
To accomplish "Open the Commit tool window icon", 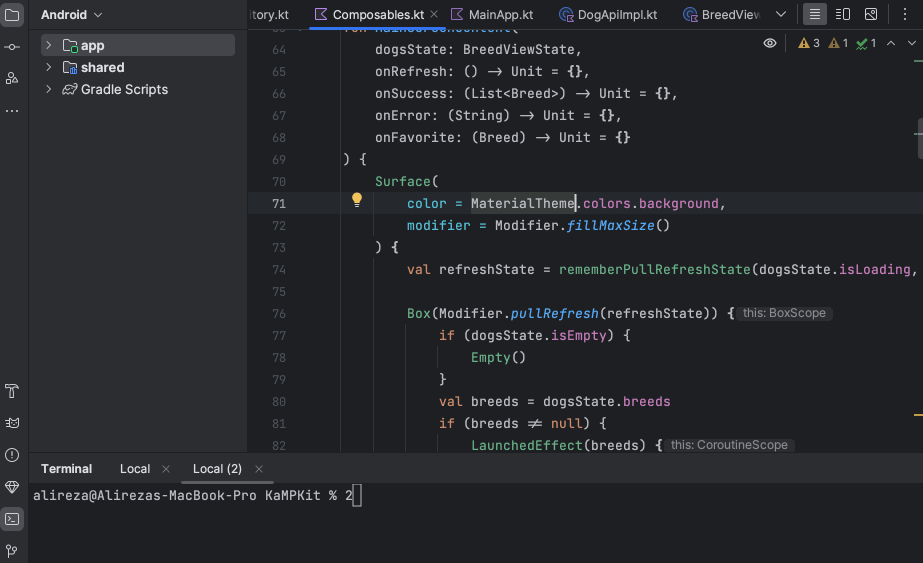I will point(12,47).
